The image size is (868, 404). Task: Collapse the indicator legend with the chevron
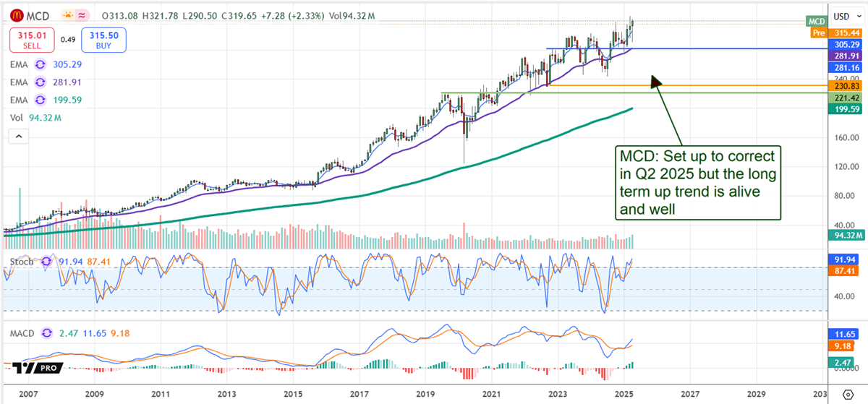pos(17,137)
